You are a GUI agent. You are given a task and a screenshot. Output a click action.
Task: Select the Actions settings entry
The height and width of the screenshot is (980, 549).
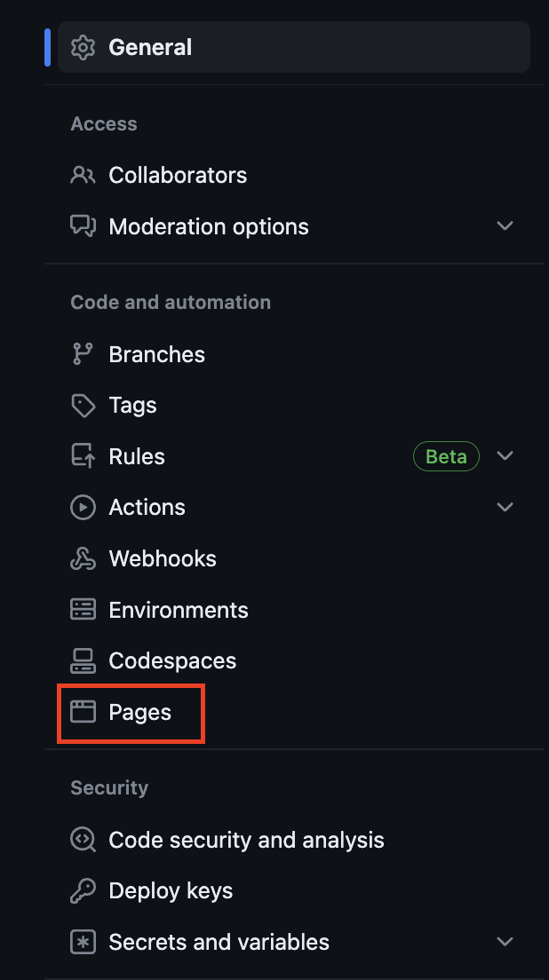click(x=147, y=507)
